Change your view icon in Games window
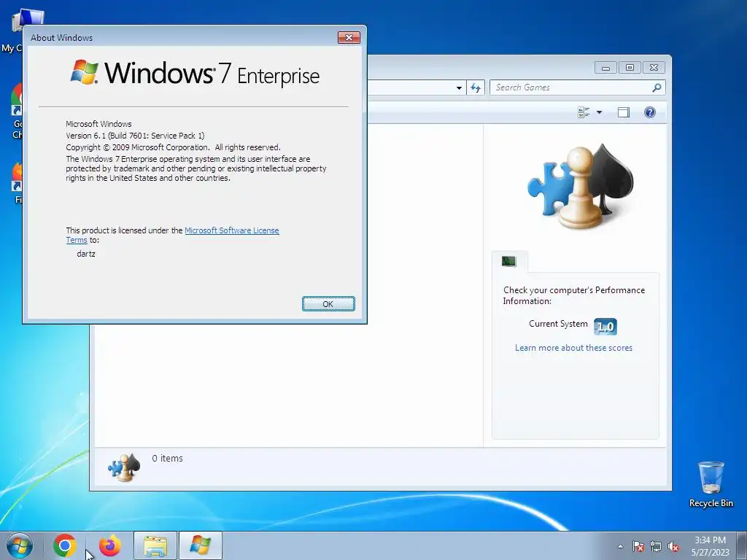Screen dimensions: 747x560 click(584, 112)
